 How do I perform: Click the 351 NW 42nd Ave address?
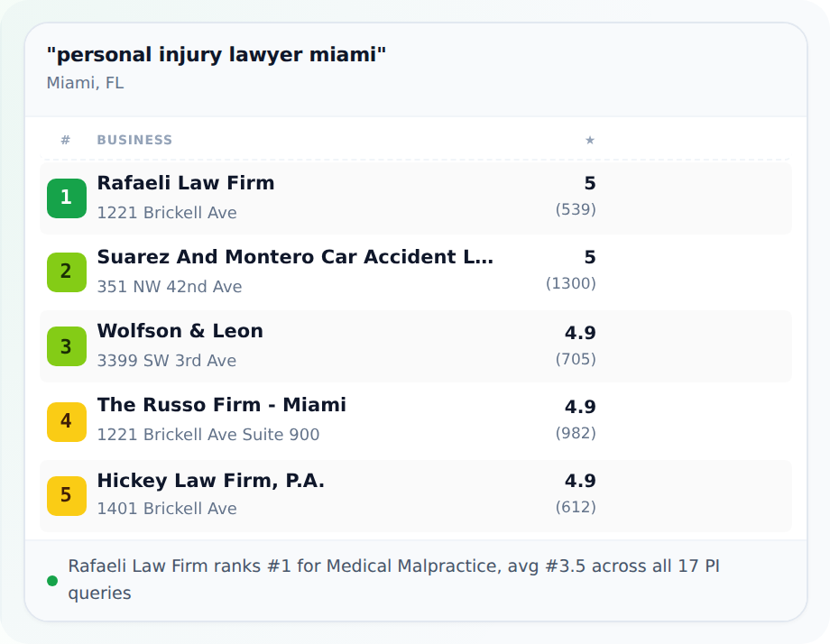pyautogui.click(x=170, y=287)
